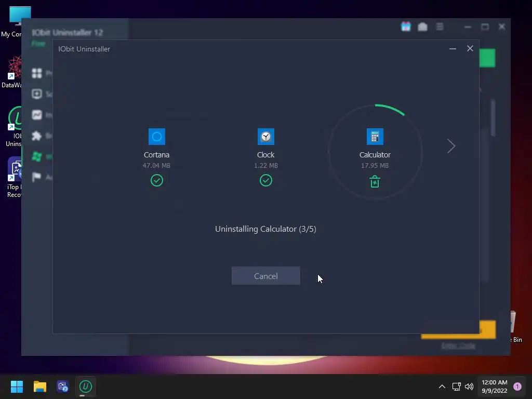The width and height of the screenshot is (532, 399).
Task: Open Install Monitor icon in IObit sidebar
Action: [x=37, y=115]
